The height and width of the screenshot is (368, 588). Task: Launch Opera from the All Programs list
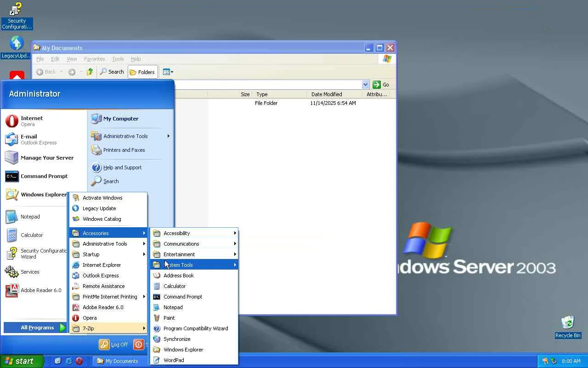tap(108, 318)
